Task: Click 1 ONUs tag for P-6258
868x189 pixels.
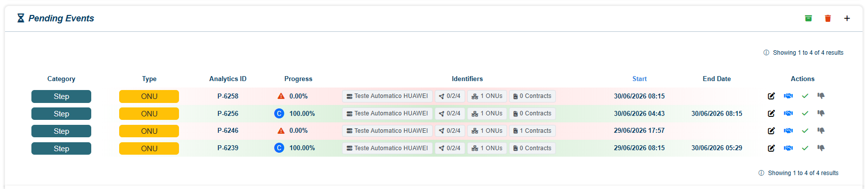Action: [487, 96]
